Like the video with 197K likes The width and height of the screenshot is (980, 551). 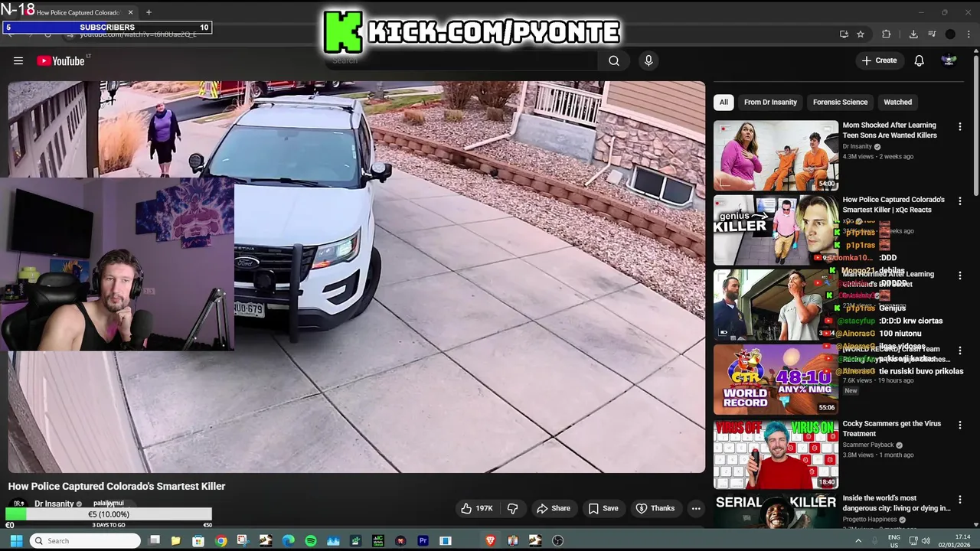pos(476,508)
